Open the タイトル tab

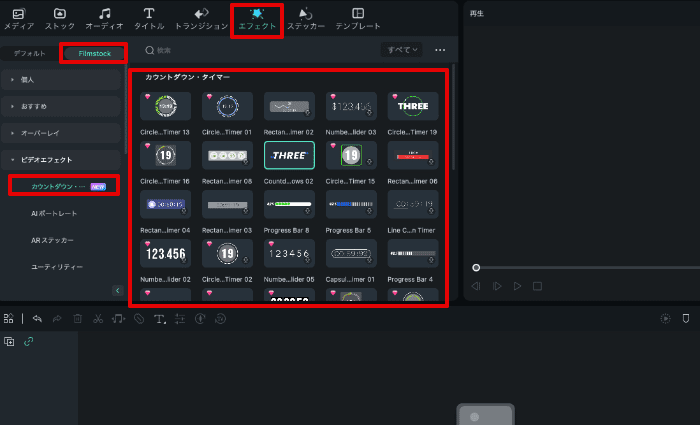149,19
